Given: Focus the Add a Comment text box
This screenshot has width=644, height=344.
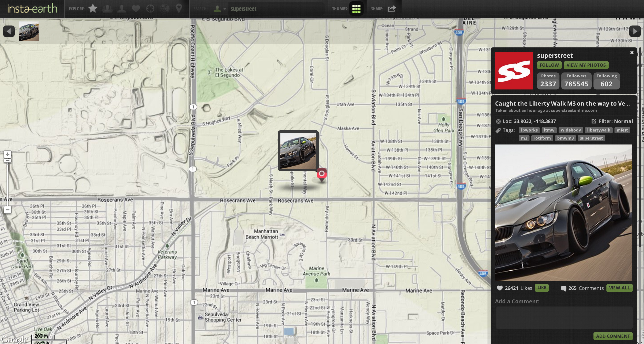Looking at the screenshot, I should click(x=564, y=318).
